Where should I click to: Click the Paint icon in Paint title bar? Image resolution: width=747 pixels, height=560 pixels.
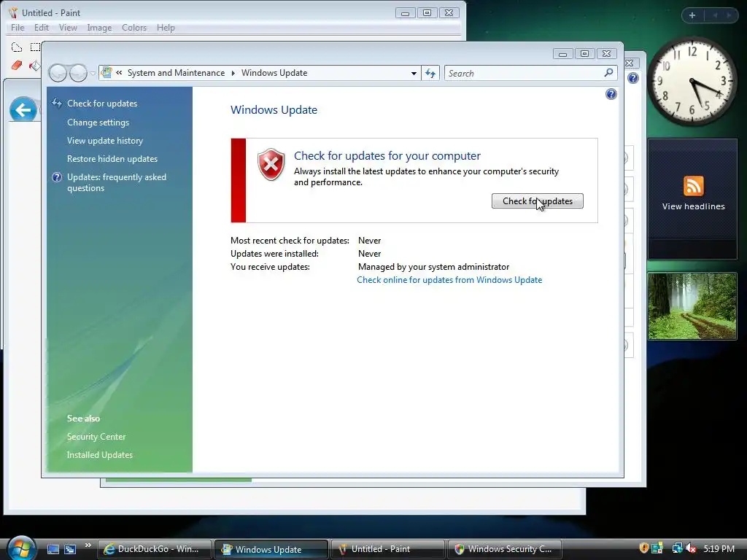pos(13,13)
